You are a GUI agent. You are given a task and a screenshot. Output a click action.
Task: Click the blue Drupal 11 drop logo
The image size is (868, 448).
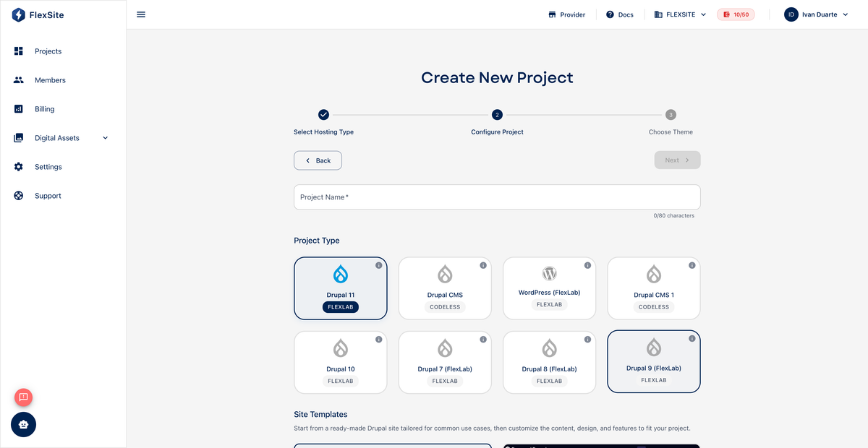click(341, 274)
